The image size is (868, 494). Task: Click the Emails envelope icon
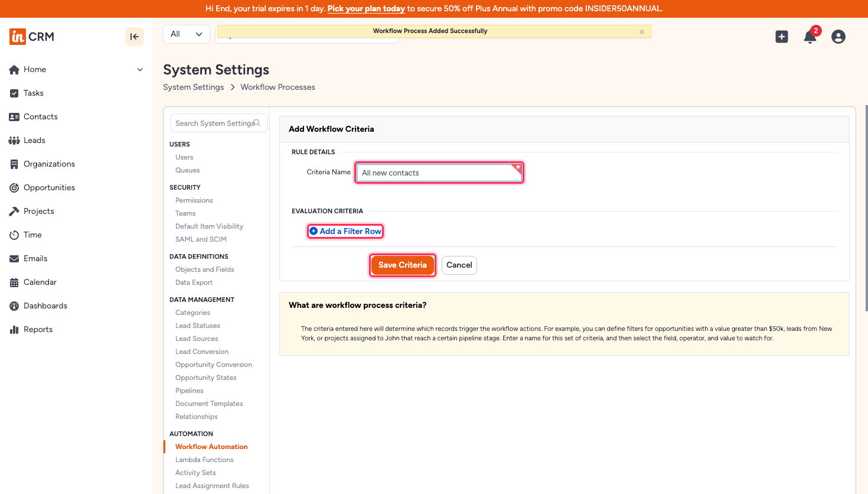click(x=14, y=259)
